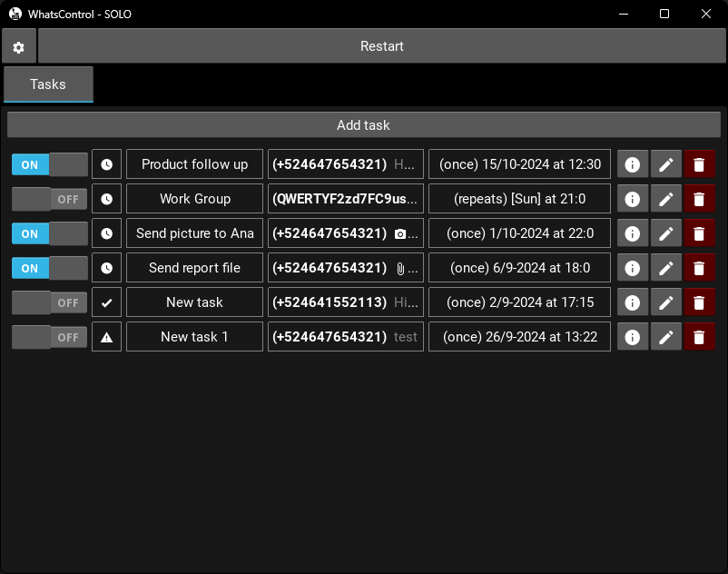This screenshot has height=574, width=728.
Task: Enable the New task 1 toggle
Action: [x=50, y=337]
